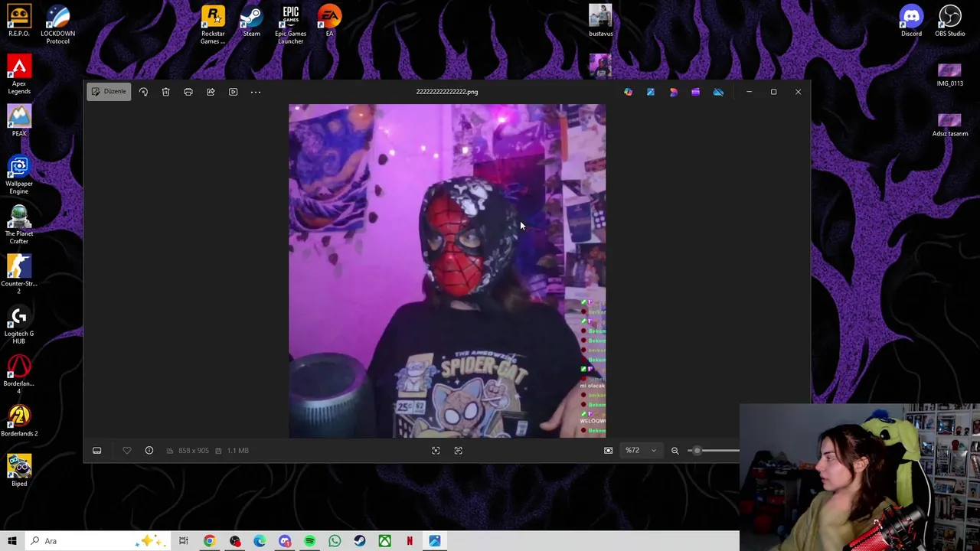This screenshot has height=551, width=980.
Task: Click the displayed Spider-Man mask photo
Action: 447,271
